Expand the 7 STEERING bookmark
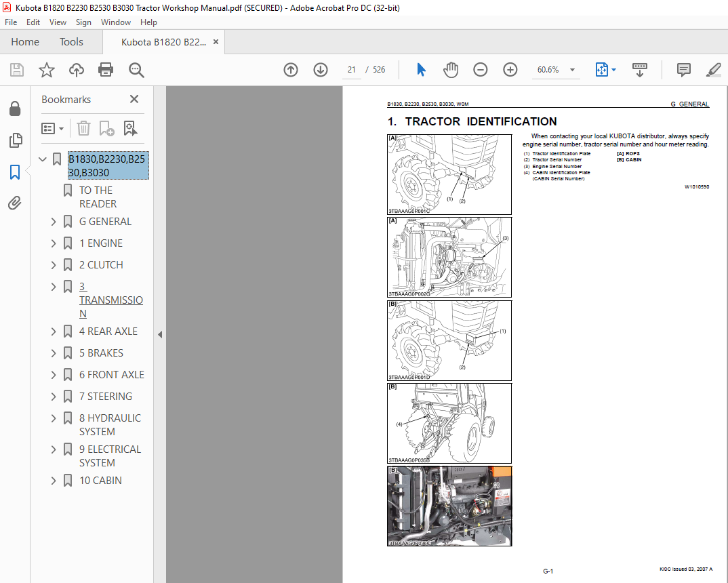Viewport: 728px width, 583px height. point(54,397)
